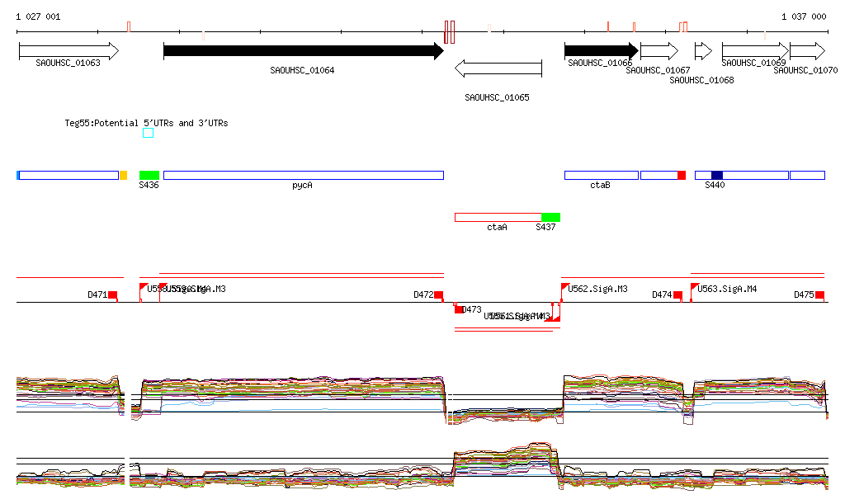Click the 1 027 001 start coordinate label
The width and height of the screenshot is (845, 504).
38,16
